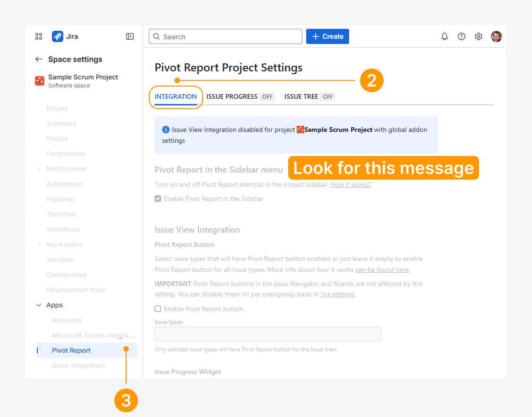Switch to the INTEGRATION tab
This screenshot has width=532, height=417.
[175, 96]
